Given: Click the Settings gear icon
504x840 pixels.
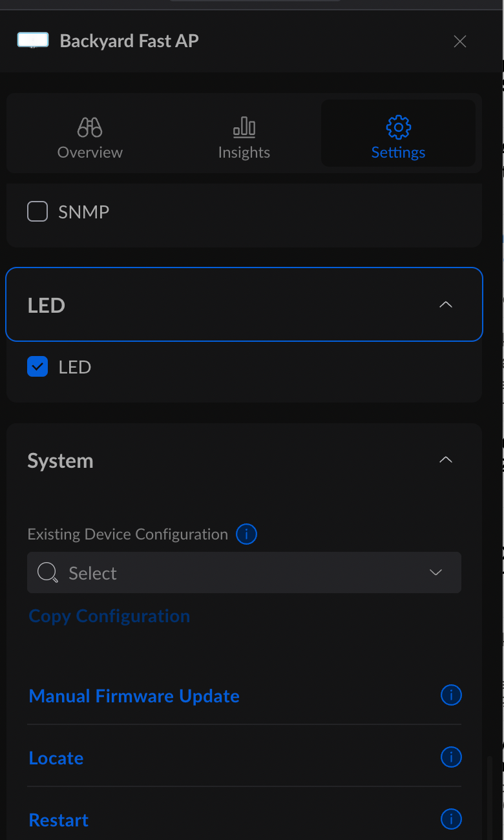Looking at the screenshot, I should pyautogui.click(x=399, y=127).
